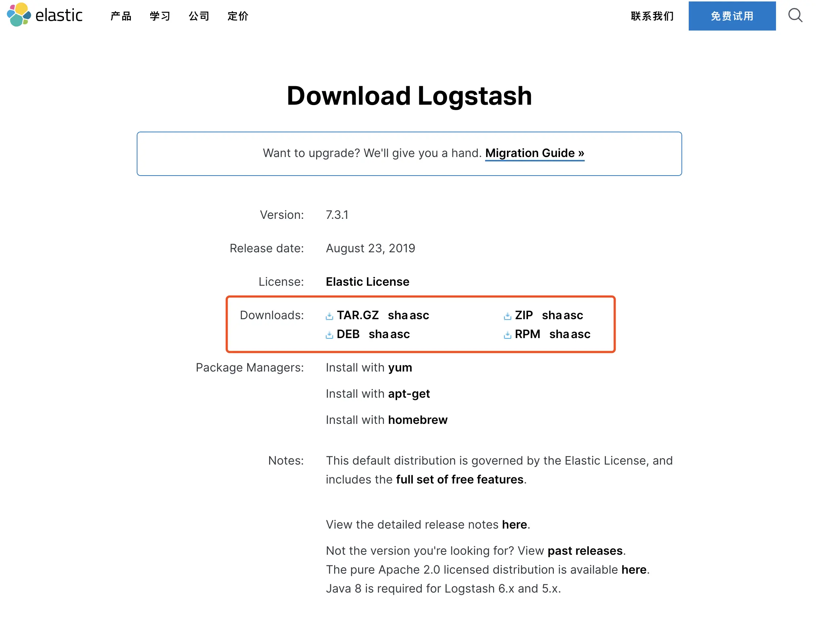Click the RPM download icon

[508, 335]
